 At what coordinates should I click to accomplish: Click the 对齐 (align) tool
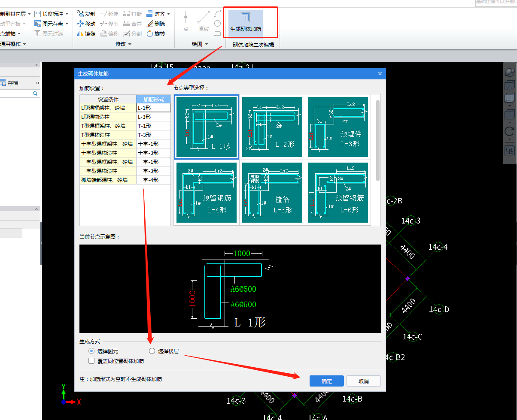coord(156,14)
